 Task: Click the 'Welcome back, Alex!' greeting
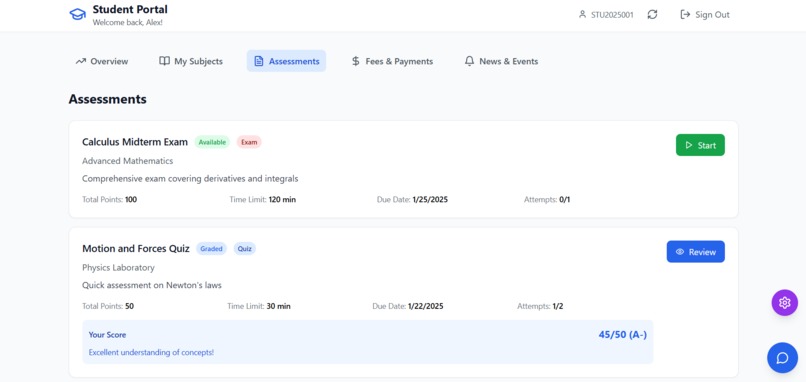click(127, 23)
